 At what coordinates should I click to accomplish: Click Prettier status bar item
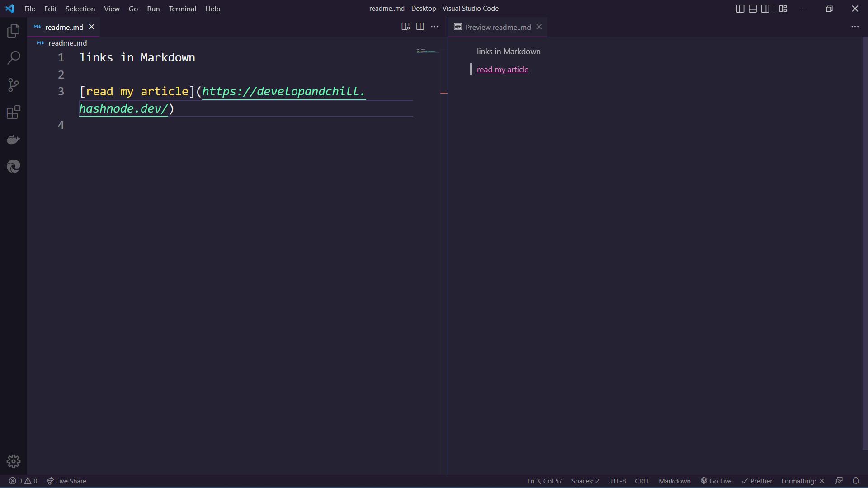pyautogui.click(x=757, y=481)
